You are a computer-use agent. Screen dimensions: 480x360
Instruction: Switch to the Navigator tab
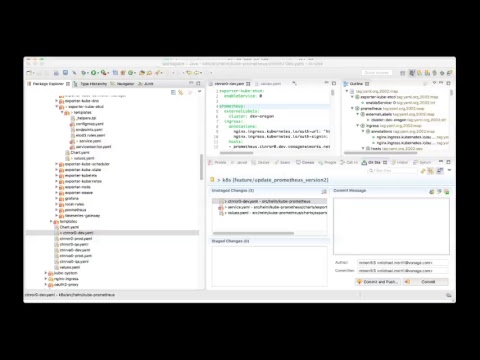click(x=122, y=84)
